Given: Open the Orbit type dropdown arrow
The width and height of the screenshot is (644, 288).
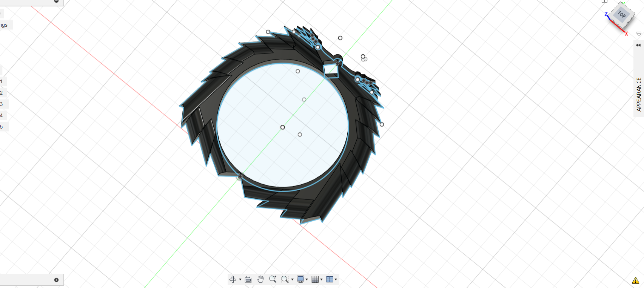Looking at the screenshot, I should click(x=240, y=279).
